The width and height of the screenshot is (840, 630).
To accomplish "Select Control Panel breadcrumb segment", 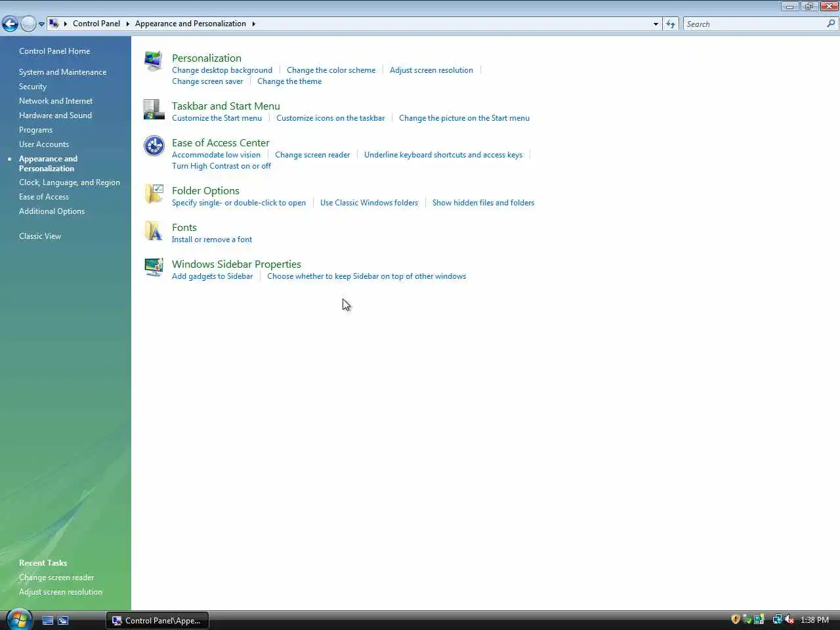I will pyautogui.click(x=96, y=24).
